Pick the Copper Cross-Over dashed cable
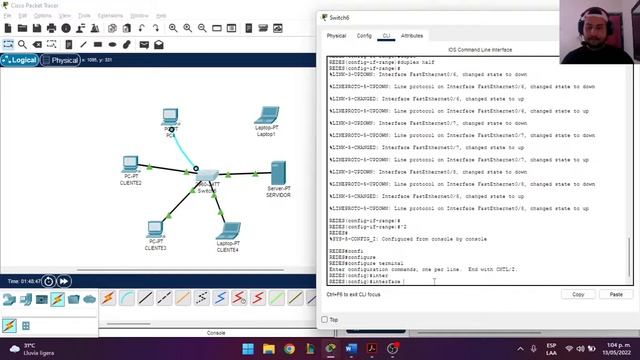This screenshot has height=360, width=640. [164, 298]
